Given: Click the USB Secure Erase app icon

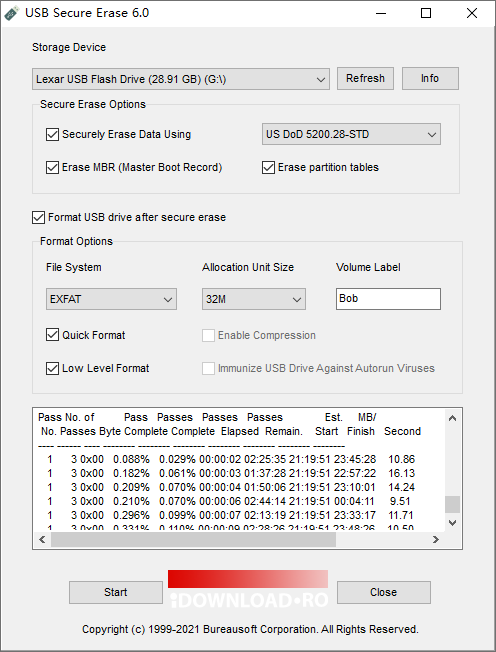Looking at the screenshot, I should tap(12, 13).
